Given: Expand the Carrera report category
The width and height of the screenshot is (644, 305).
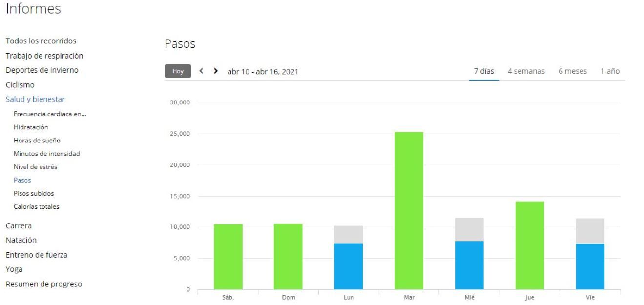Looking at the screenshot, I should tap(19, 226).
